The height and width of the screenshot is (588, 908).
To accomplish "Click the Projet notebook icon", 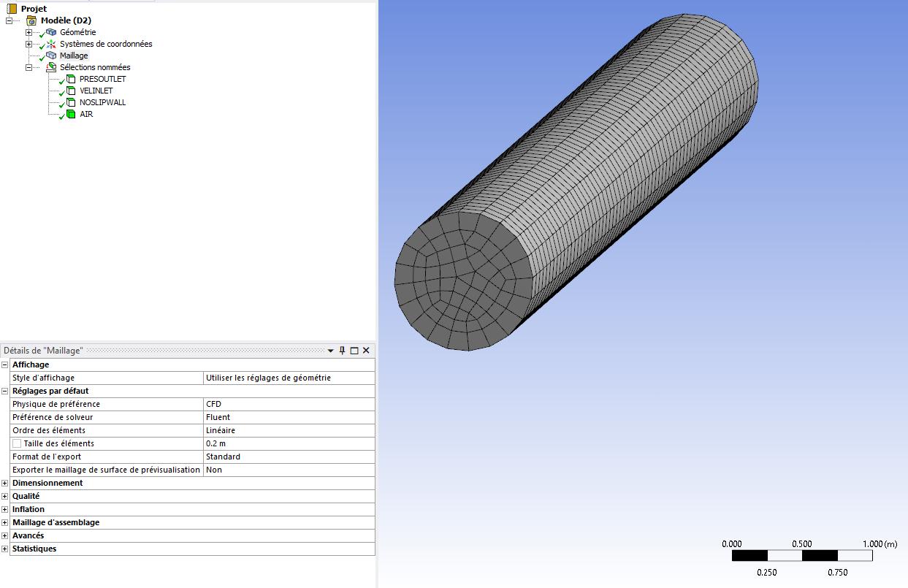I will tap(12, 9).
